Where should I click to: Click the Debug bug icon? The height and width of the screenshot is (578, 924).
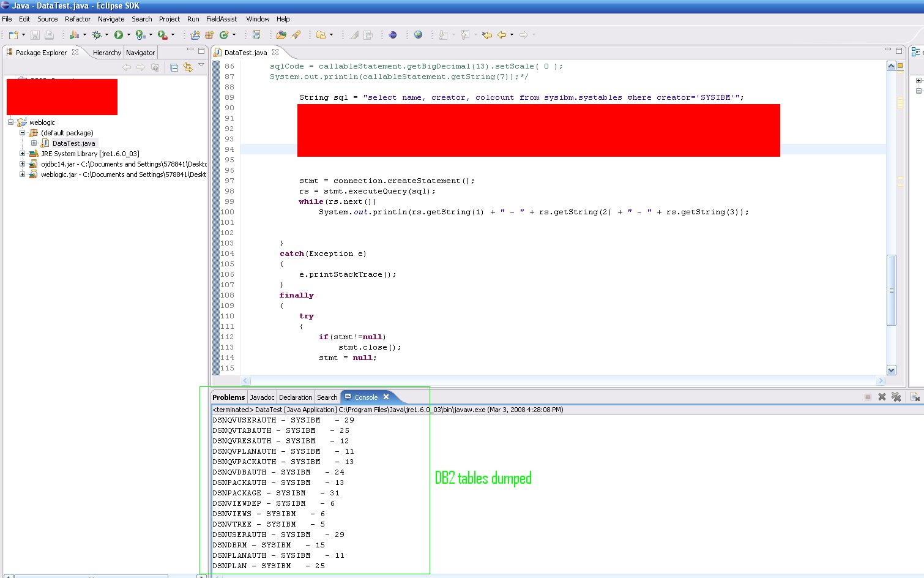click(96, 35)
